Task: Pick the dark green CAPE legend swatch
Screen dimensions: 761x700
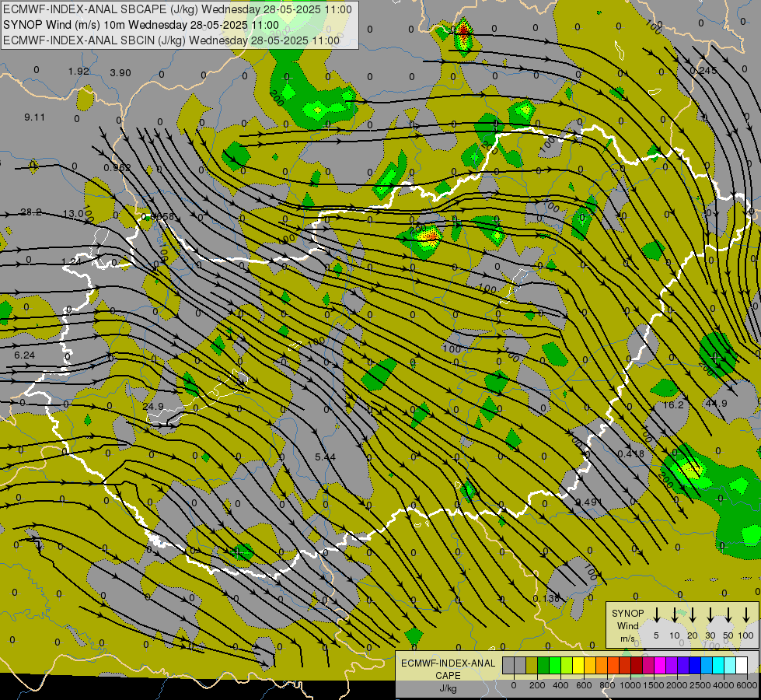Action: 543,665
